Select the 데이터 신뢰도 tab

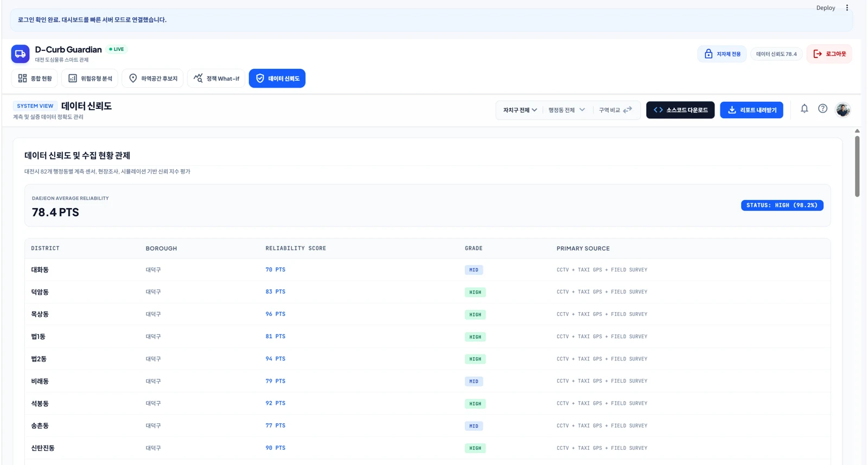[277, 79]
